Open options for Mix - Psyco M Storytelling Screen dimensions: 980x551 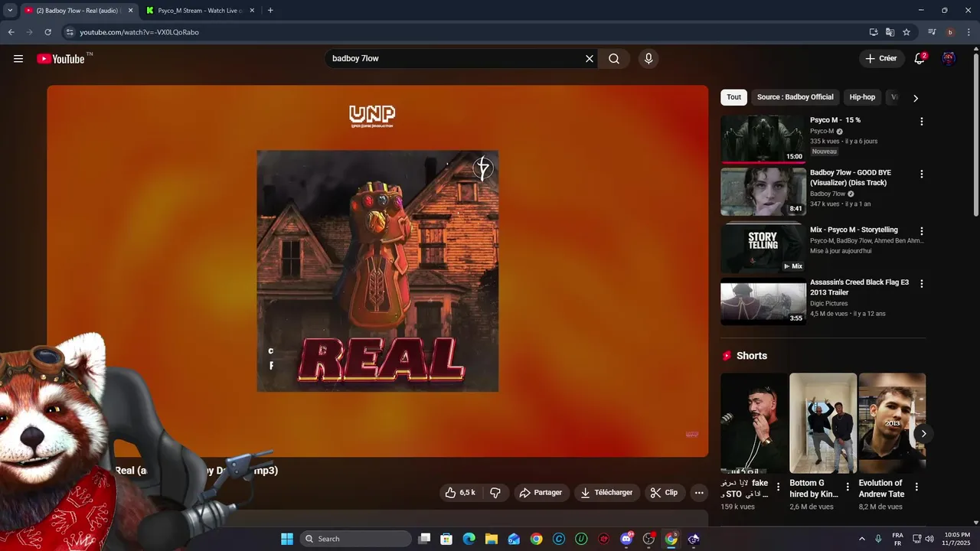(921, 231)
